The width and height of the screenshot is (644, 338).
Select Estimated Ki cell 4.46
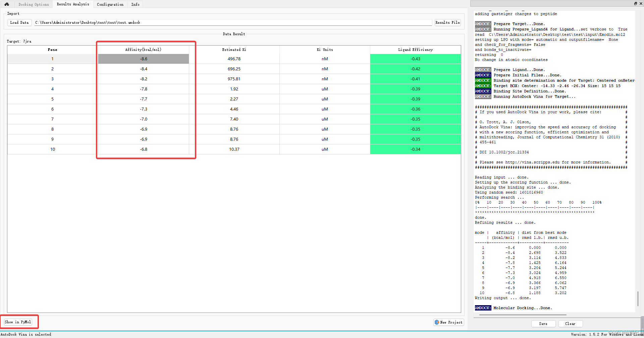click(234, 109)
